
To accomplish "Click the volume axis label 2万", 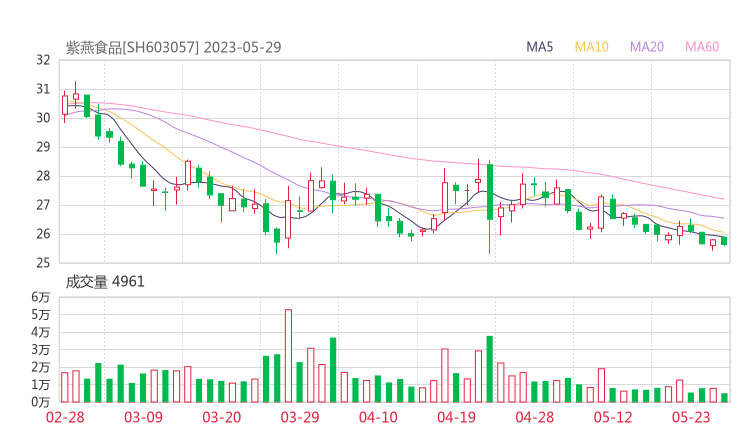I will click(41, 367).
